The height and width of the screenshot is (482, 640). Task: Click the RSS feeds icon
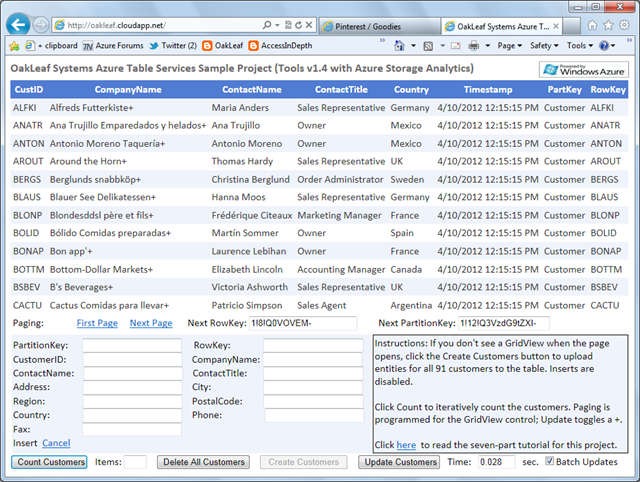427,45
